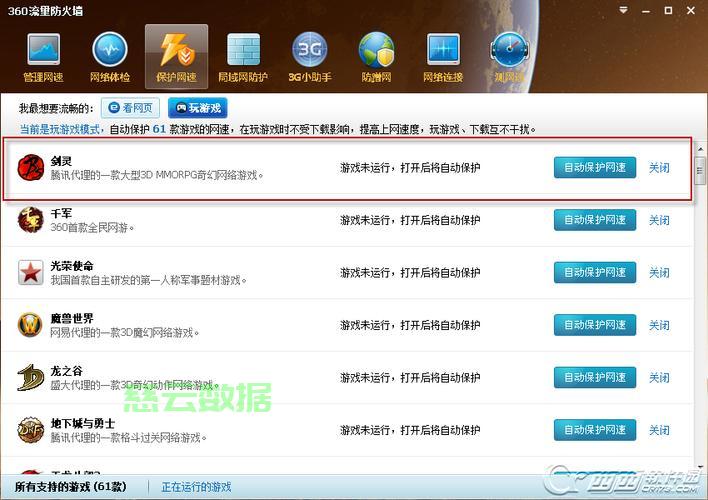Click the game list scrollbar thumb
Viewport: 708px width, 500px height.
coord(700,171)
